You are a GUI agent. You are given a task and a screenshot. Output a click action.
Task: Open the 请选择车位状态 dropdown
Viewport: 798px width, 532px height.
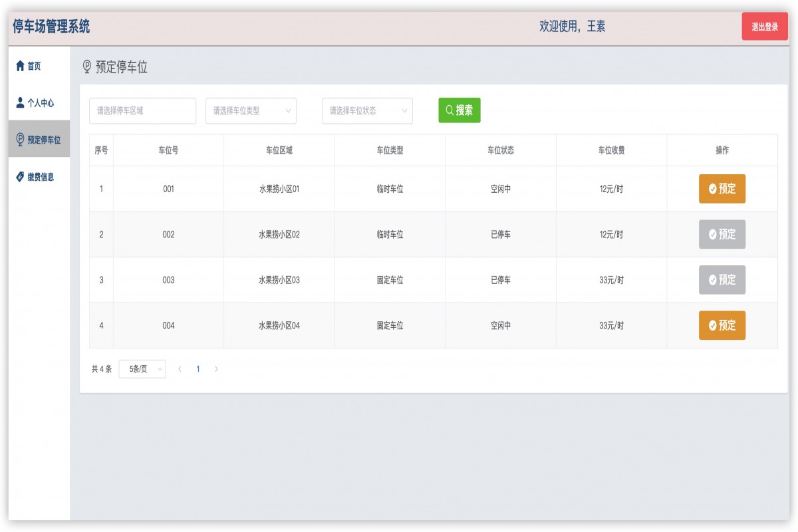coord(366,110)
